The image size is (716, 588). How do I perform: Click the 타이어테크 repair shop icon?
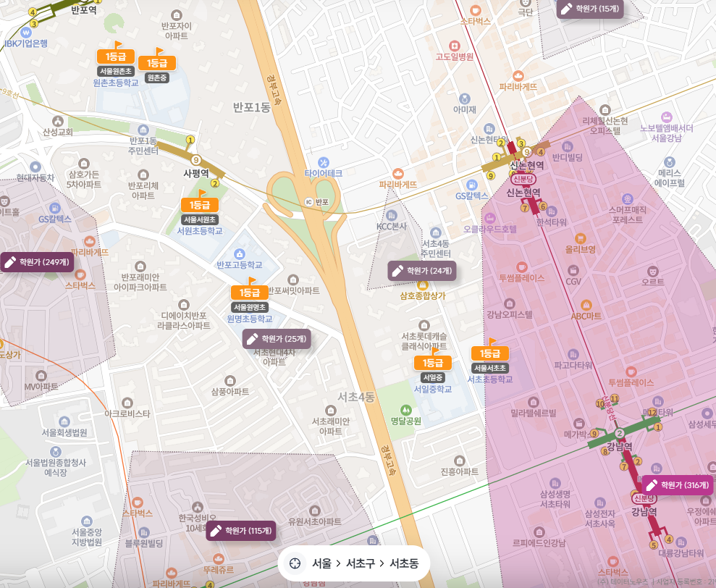324,163
